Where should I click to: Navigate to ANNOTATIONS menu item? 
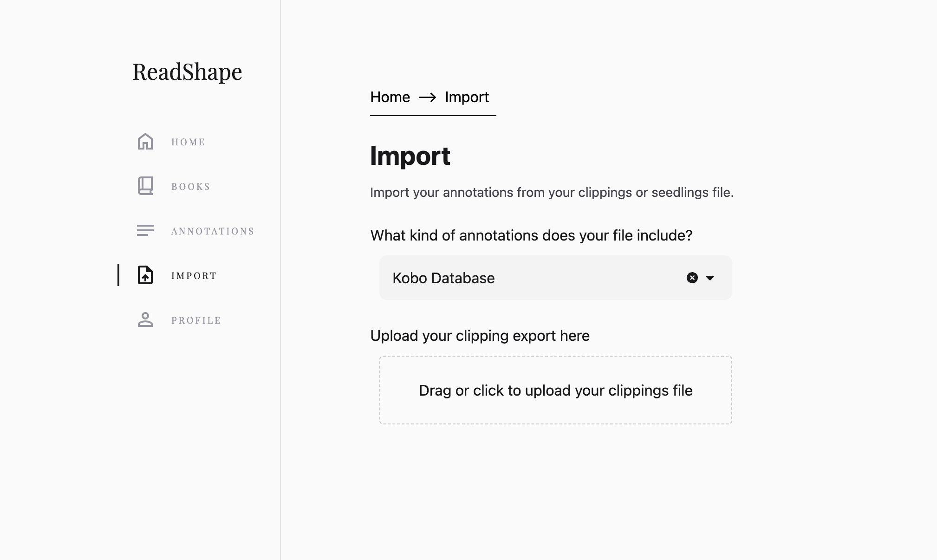pyautogui.click(x=213, y=231)
